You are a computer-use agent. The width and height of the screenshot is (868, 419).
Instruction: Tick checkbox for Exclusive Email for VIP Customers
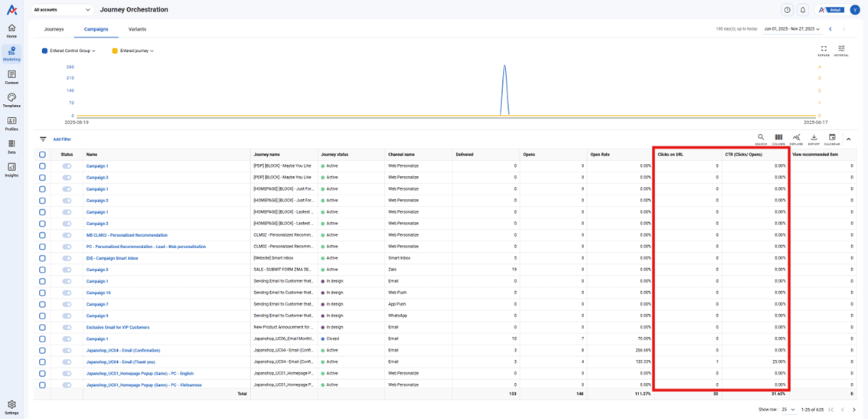tap(42, 327)
